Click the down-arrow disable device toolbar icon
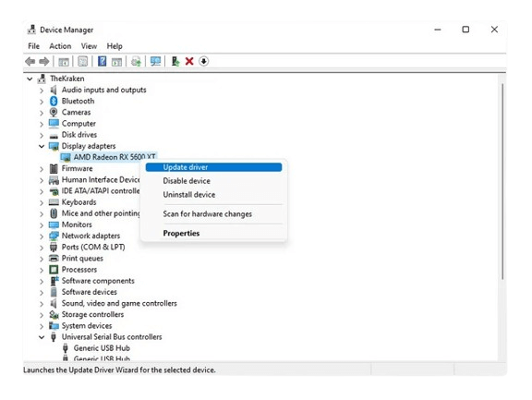Image resolution: width=532 pixels, height=400 pixels. [203, 61]
